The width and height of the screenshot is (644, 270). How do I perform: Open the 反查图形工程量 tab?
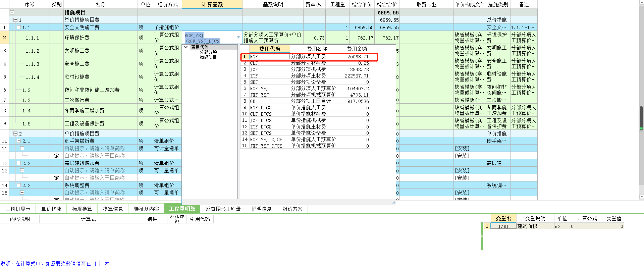223,209
